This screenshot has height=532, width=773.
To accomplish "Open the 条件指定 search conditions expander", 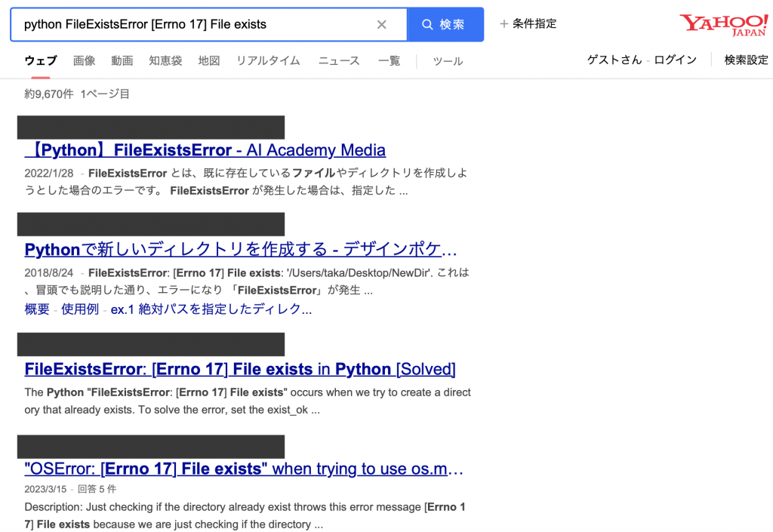I will 528,24.
